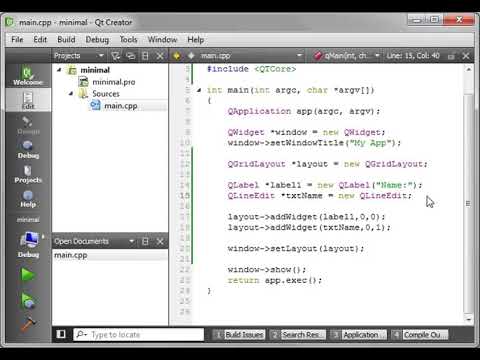This screenshot has width=480, height=360.
Task: Click the return app.exec() line
Action: point(275,280)
